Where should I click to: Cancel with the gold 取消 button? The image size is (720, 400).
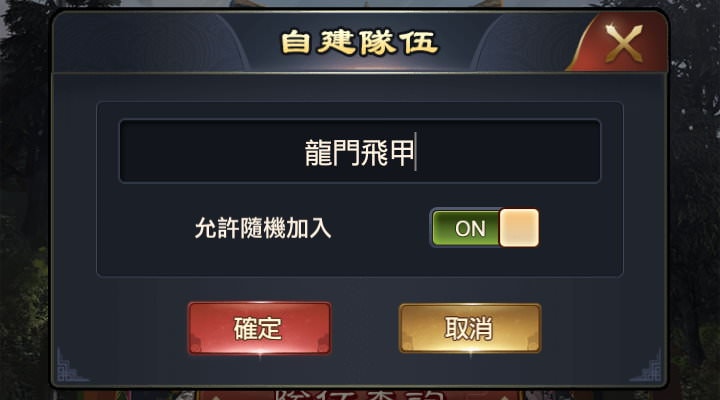click(x=470, y=328)
